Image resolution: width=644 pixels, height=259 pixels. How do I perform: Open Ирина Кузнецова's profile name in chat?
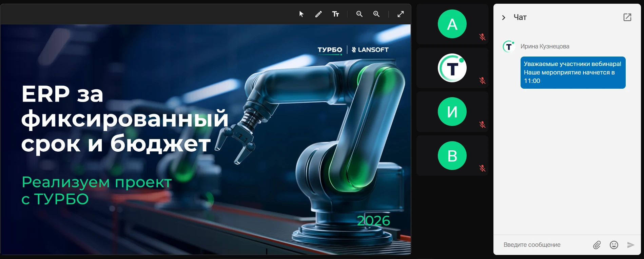pyautogui.click(x=545, y=46)
